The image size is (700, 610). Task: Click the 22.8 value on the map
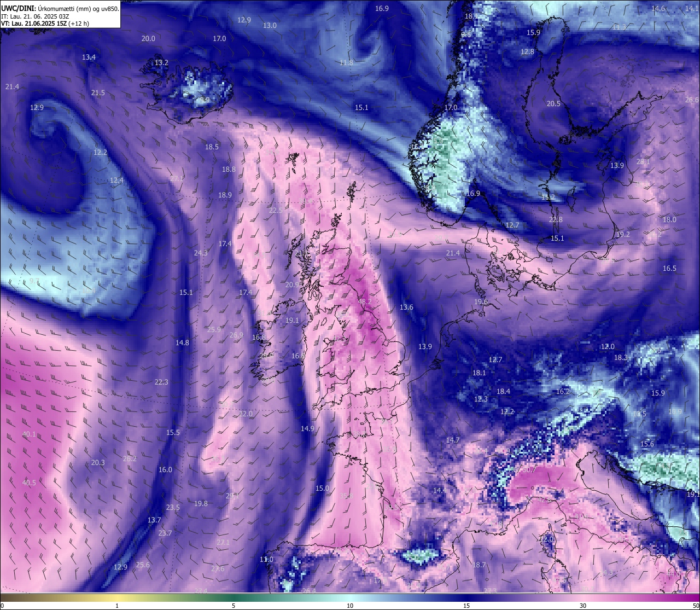(x=556, y=219)
